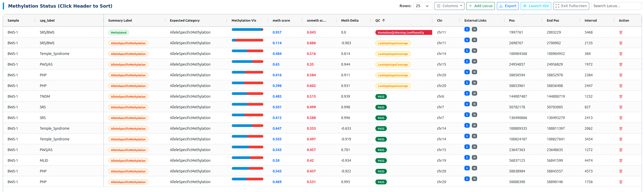The image size is (644, 192).
Task: Open the Rows per page dropdown
Action: (x=423, y=6)
